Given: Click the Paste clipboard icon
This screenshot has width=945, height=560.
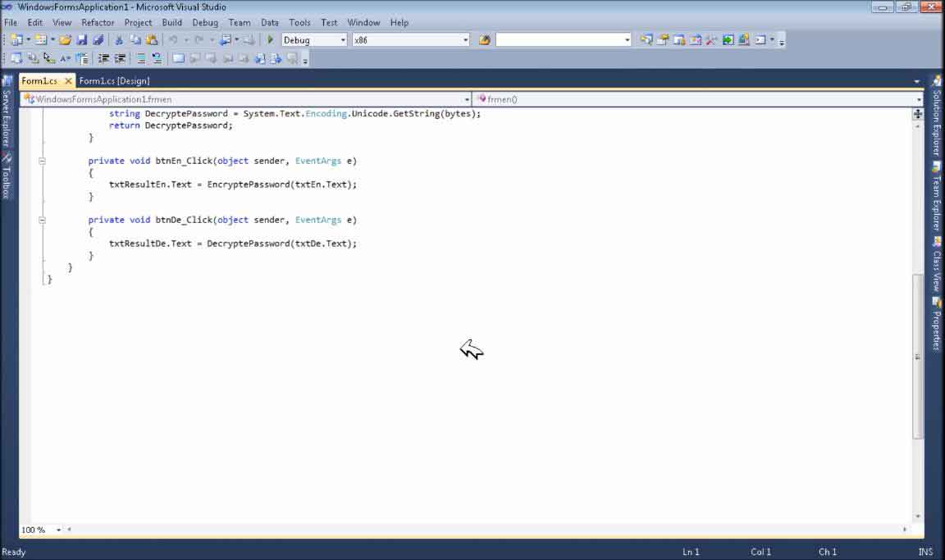Looking at the screenshot, I should tap(152, 39).
